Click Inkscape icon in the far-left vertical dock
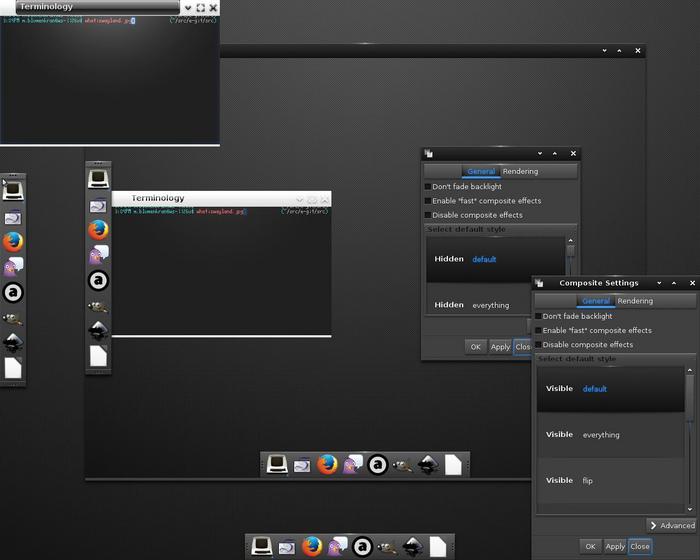The width and height of the screenshot is (700, 560). tap(12, 344)
